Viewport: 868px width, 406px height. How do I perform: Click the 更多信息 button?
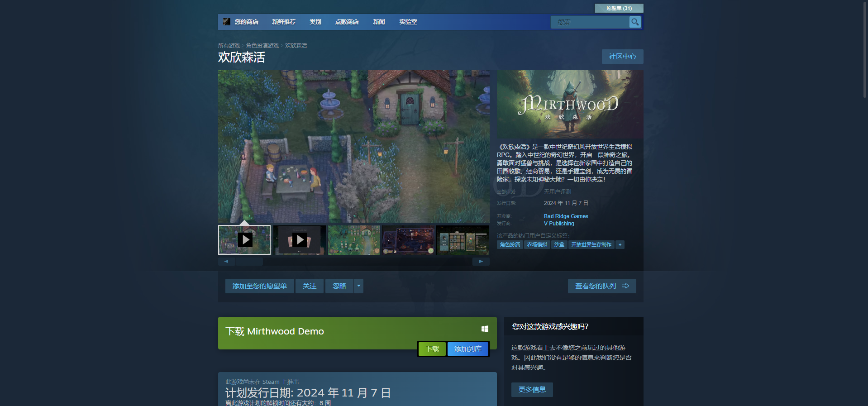(x=532, y=389)
